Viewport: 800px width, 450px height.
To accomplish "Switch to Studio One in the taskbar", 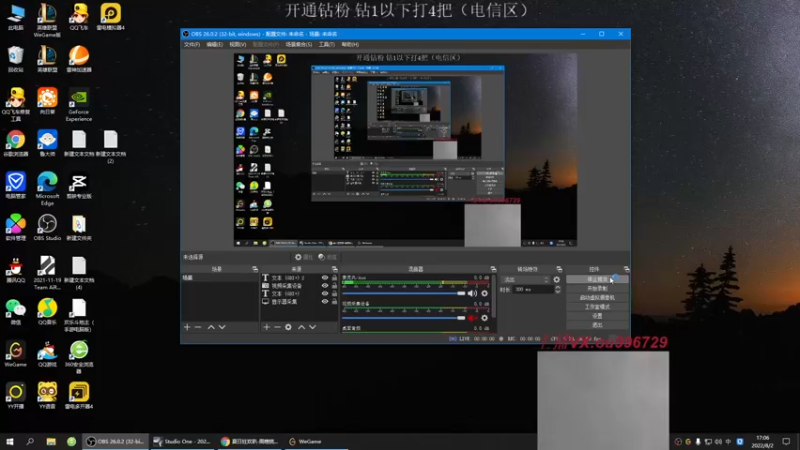I will click(x=182, y=441).
